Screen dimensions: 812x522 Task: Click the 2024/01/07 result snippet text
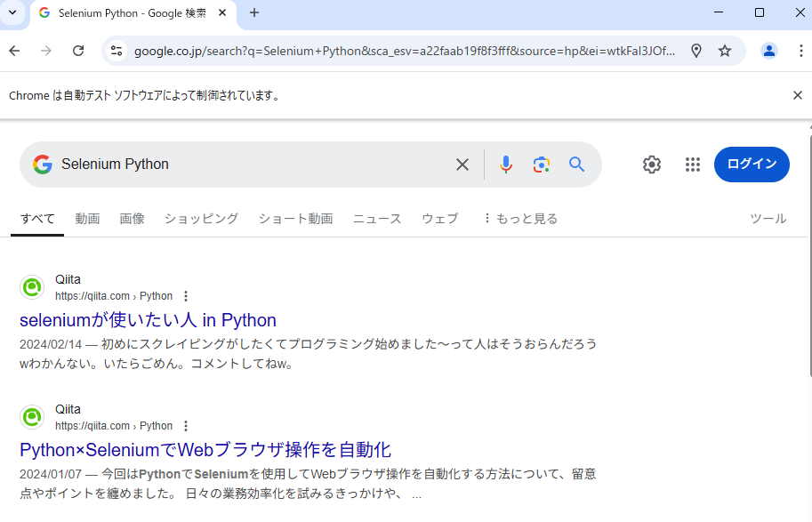[x=308, y=484]
